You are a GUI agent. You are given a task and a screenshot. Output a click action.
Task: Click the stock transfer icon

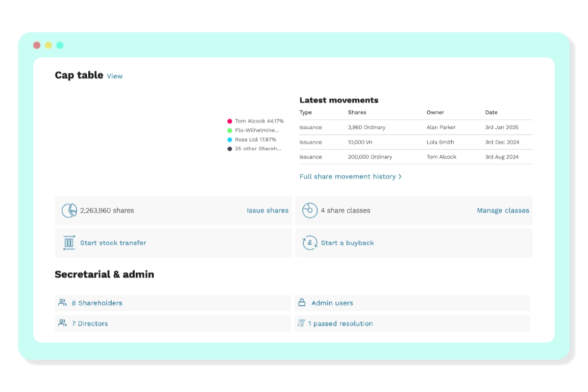click(x=69, y=243)
